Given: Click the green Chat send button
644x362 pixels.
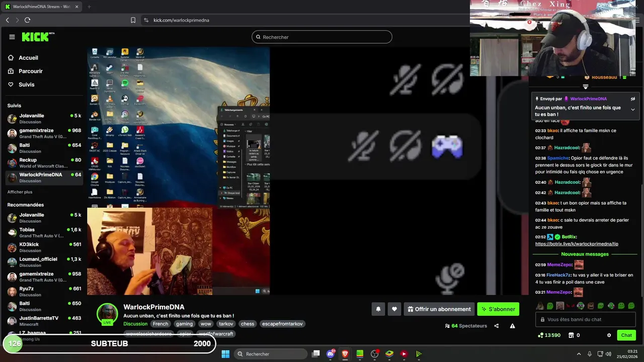Looking at the screenshot, I should [x=626, y=335].
